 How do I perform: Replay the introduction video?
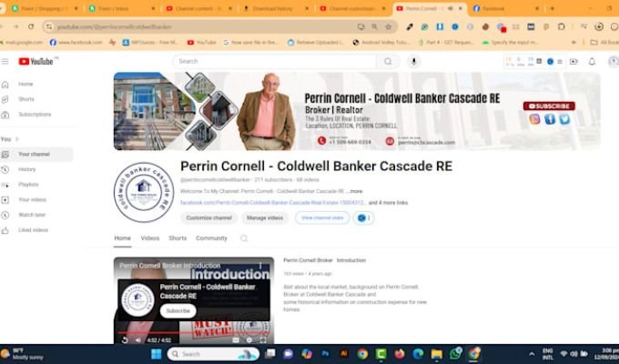[x=124, y=339]
